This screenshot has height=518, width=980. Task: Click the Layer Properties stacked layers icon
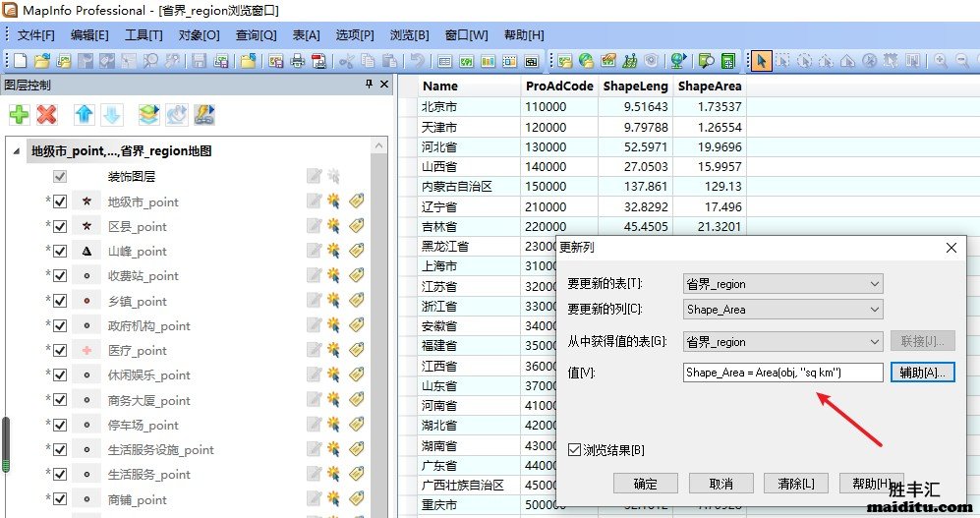[148, 114]
